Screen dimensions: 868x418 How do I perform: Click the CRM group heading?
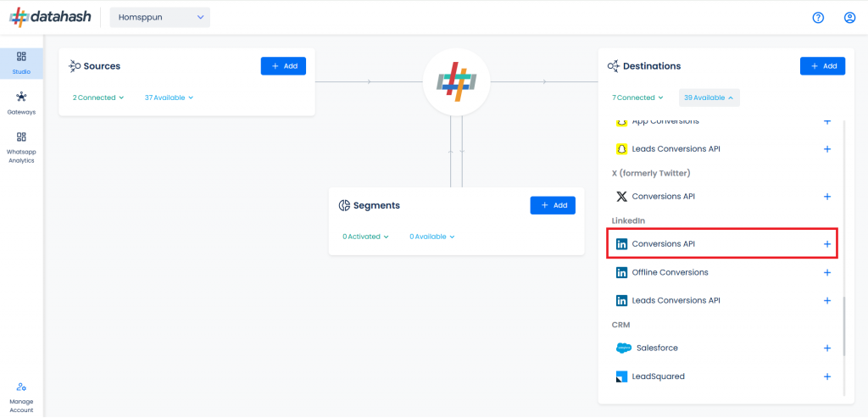point(620,325)
